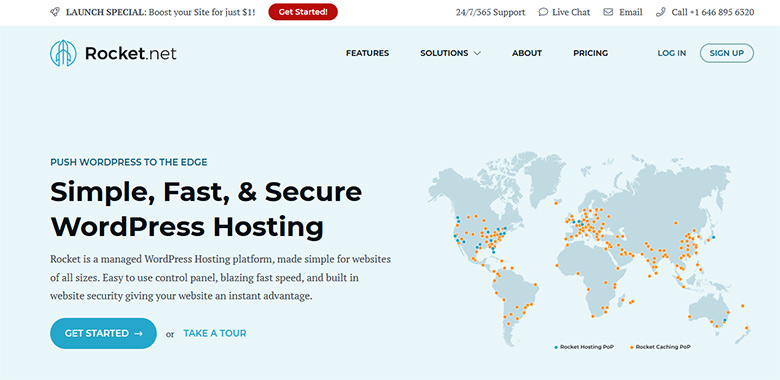780x380 pixels.
Task: Follow the Take a Tour link
Action: (x=215, y=333)
